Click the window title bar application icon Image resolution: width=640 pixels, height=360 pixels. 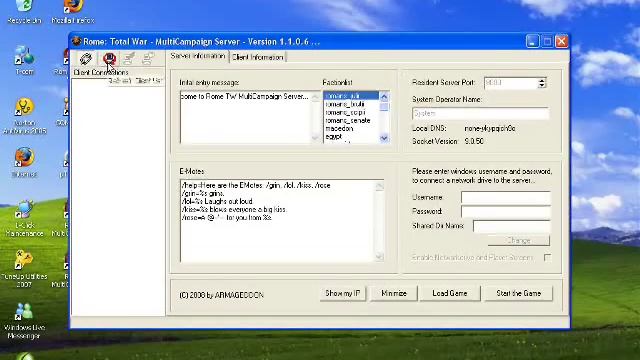(76, 41)
